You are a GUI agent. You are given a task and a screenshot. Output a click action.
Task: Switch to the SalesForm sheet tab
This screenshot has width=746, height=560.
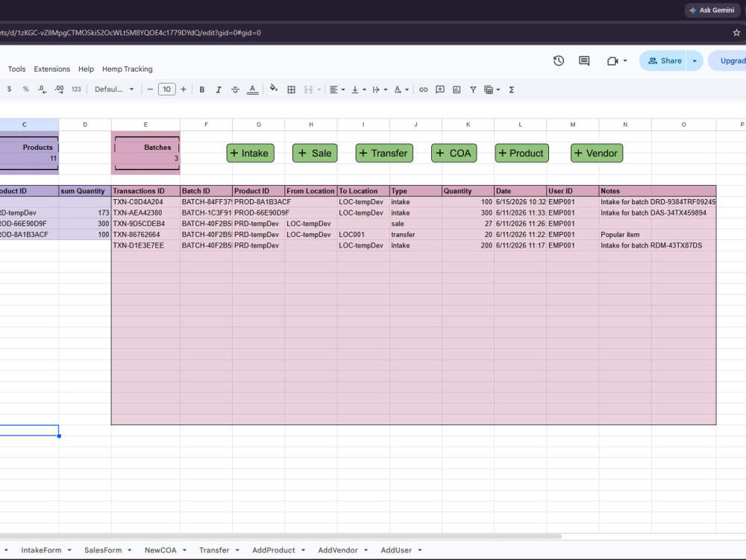[x=103, y=550]
